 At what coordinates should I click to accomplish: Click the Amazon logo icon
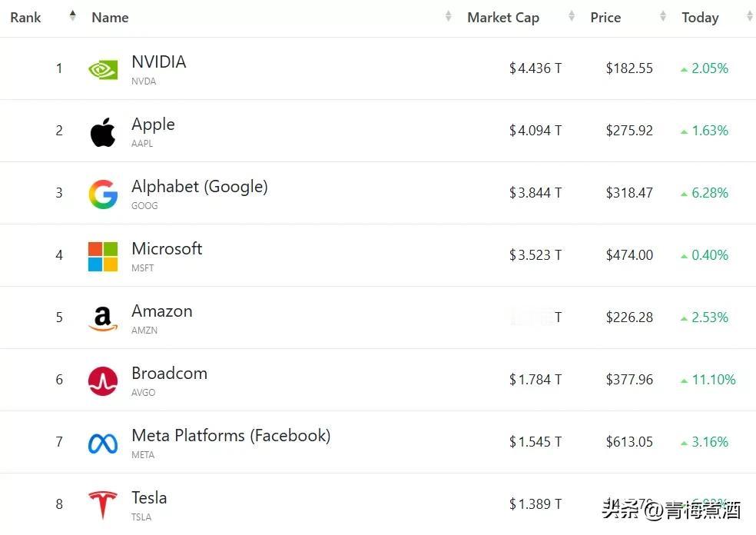103,319
